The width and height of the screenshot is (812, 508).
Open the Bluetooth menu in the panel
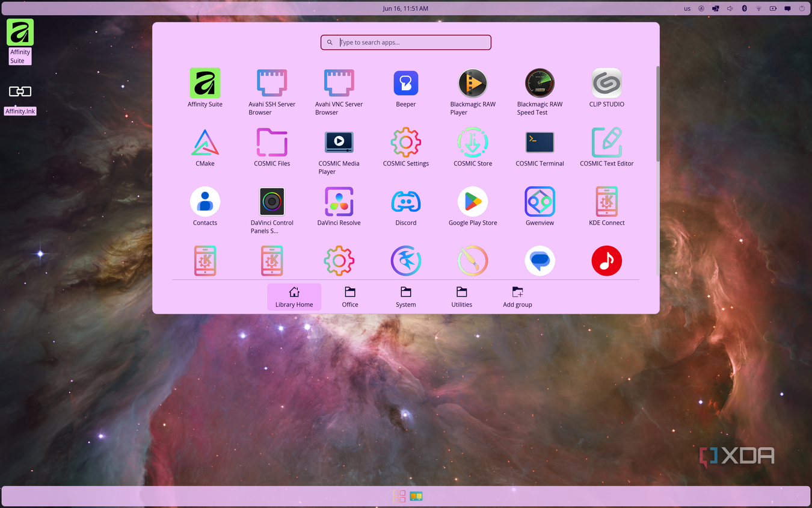pos(744,8)
